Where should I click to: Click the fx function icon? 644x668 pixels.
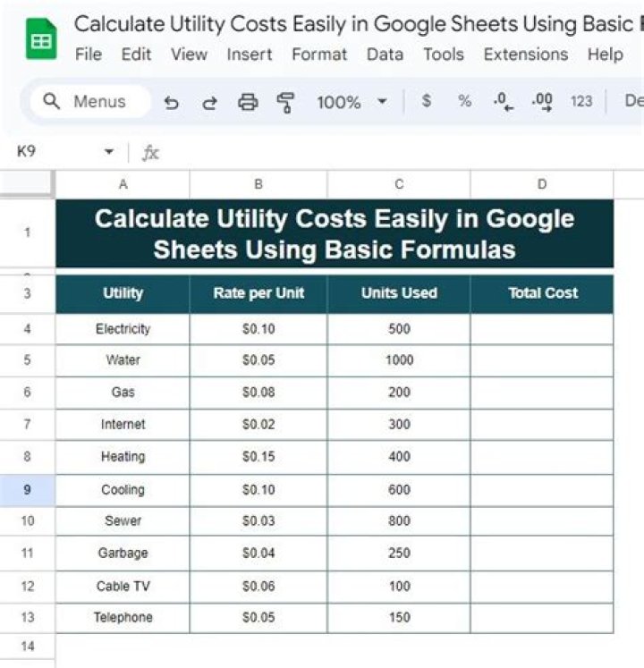tap(150, 153)
